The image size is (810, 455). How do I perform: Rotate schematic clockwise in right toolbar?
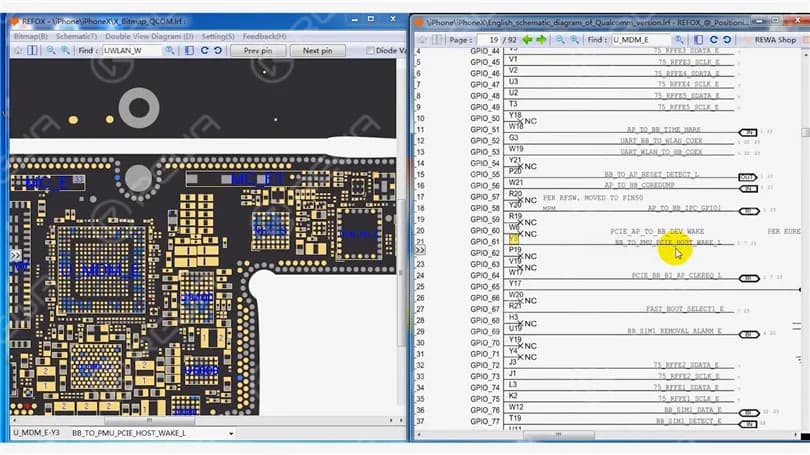pos(713,40)
